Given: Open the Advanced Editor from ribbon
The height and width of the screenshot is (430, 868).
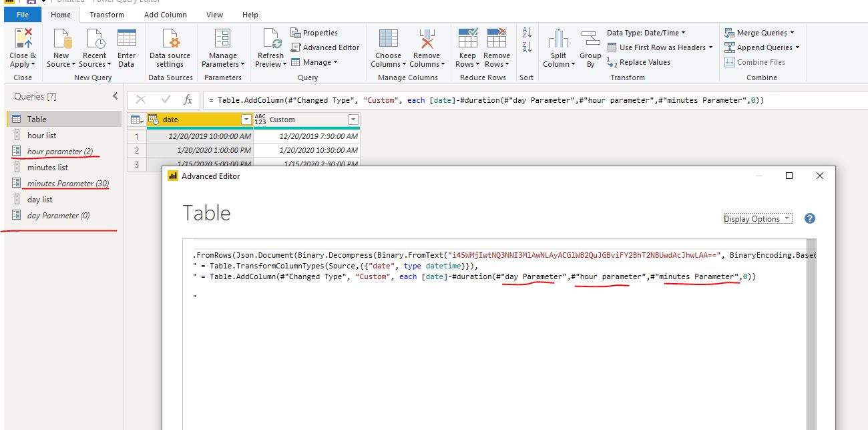Looking at the screenshot, I should tap(325, 47).
